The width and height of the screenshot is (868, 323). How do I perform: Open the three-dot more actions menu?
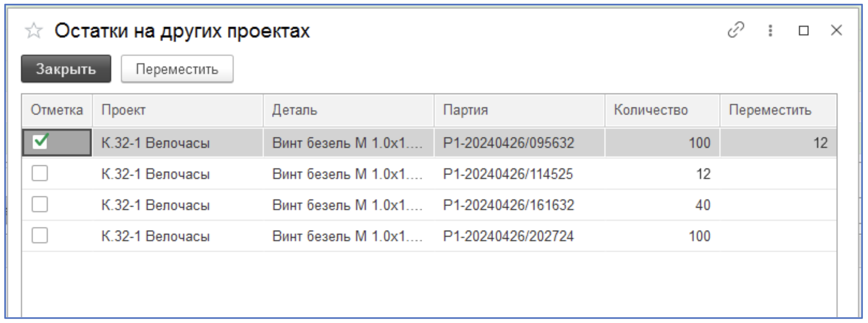(x=770, y=31)
